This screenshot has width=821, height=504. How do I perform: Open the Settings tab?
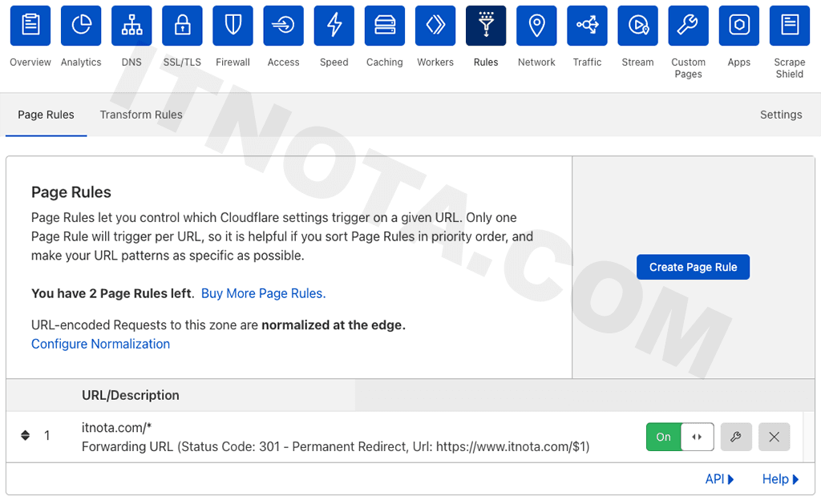(781, 115)
